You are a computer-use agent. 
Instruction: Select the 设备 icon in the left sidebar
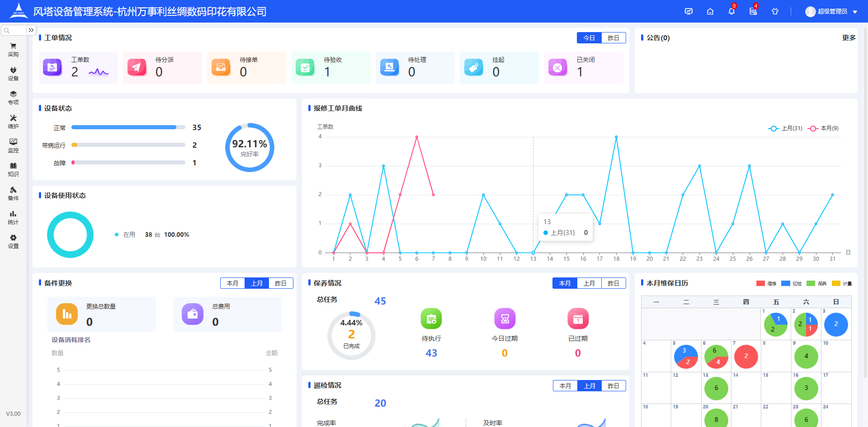[x=13, y=73]
